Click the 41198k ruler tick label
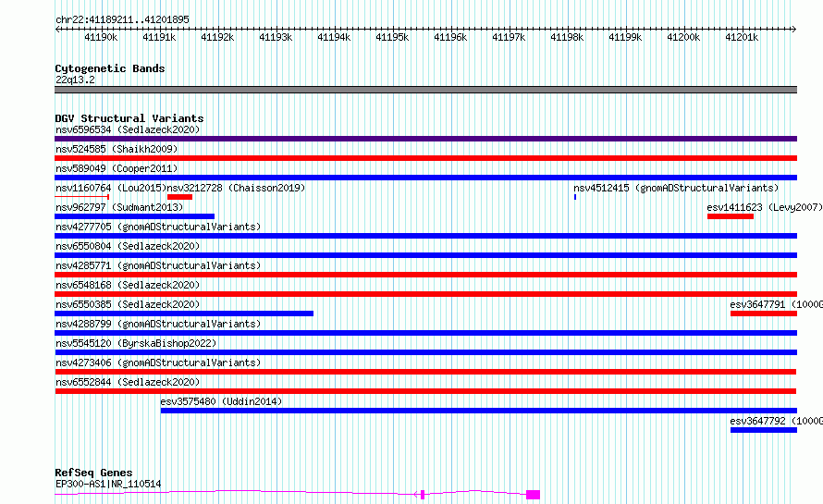The image size is (823, 504). [567, 37]
